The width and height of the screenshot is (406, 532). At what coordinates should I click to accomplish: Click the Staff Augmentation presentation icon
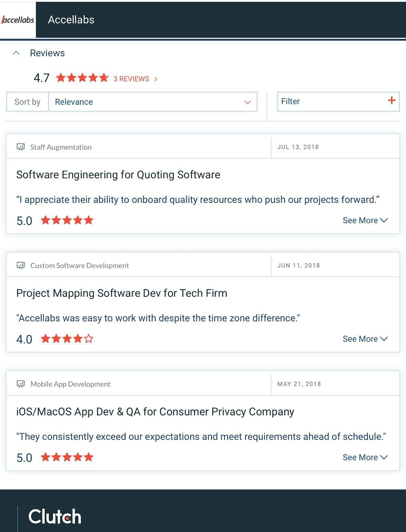pos(21,147)
